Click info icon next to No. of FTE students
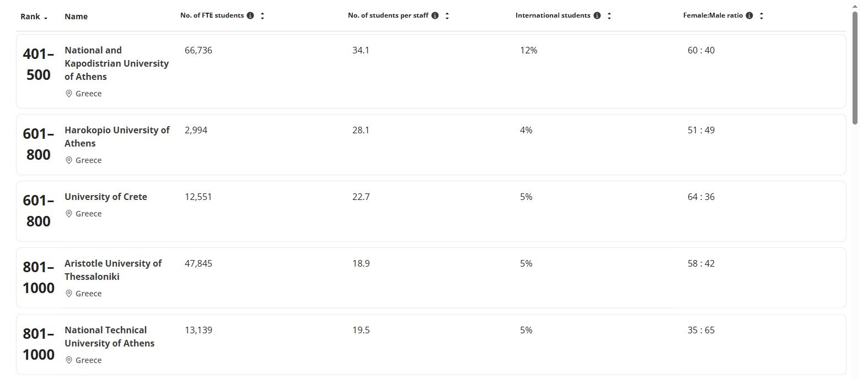Viewport: 868px width, 379px height. coord(250,16)
